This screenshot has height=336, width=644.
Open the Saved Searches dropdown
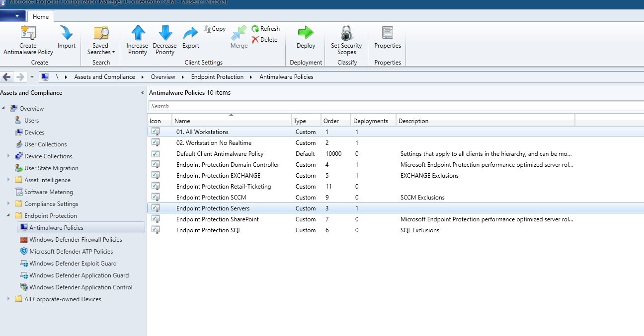tap(101, 40)
